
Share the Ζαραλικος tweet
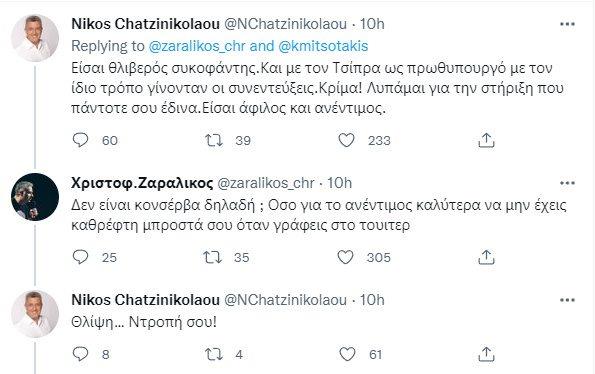click(x=486, y=257)
